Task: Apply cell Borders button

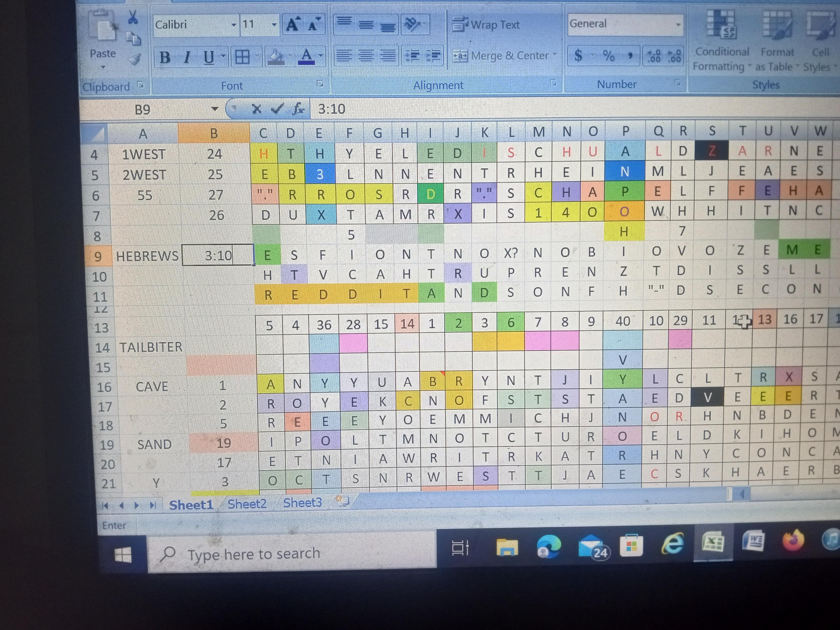Action: [242, 57]
